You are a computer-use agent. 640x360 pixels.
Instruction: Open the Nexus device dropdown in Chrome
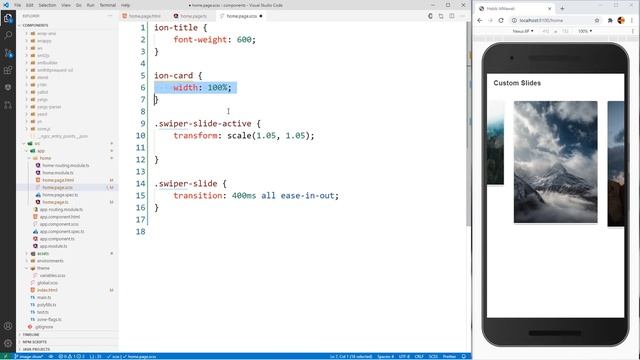[523, 31]
